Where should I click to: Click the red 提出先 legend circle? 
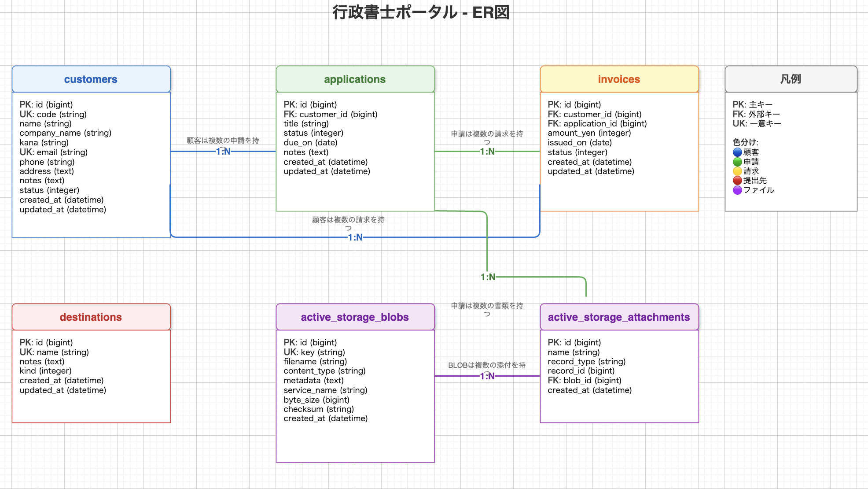[x=737, y=180]
